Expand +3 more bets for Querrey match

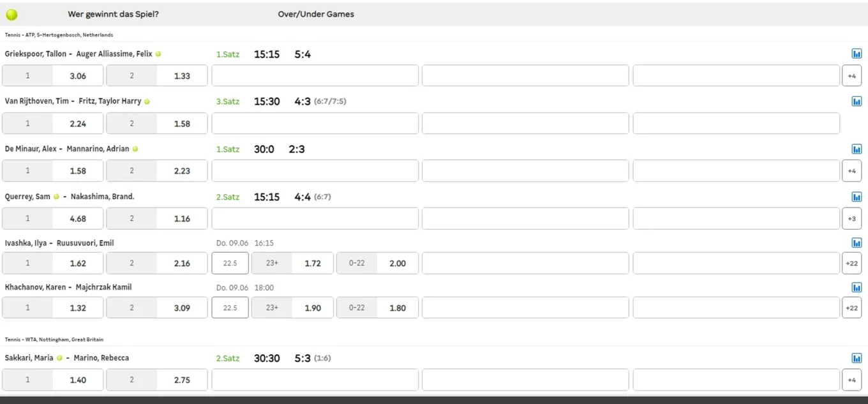pos(851,218)
